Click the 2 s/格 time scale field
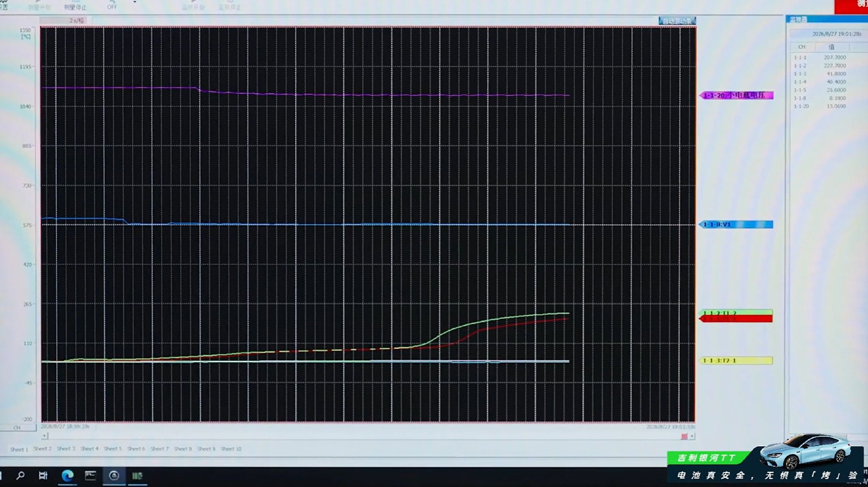 coord(64,20)
